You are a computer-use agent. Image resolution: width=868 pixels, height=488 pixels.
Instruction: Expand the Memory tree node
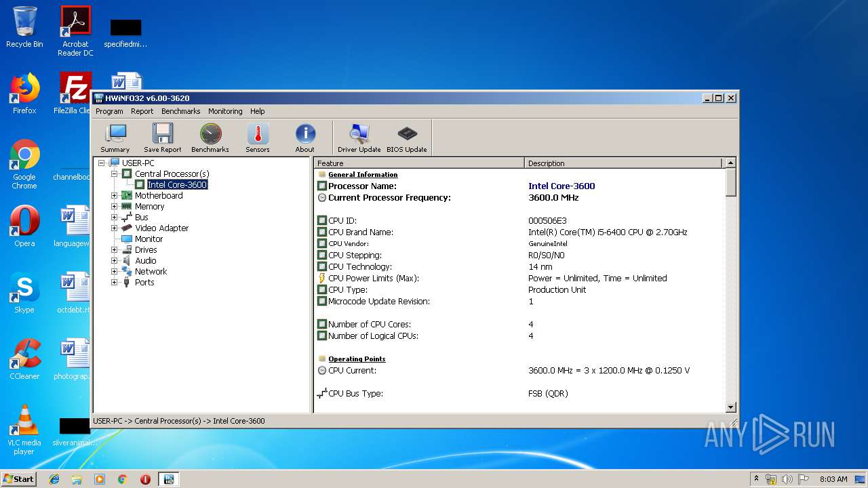click(x=114, y=206)
